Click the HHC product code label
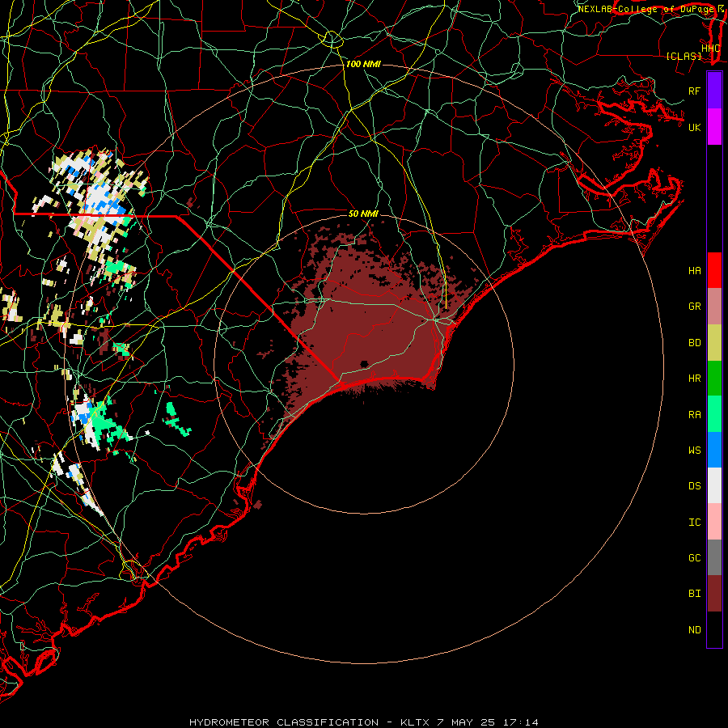This screenshot has height=728, width=728. tap(711, 49)
